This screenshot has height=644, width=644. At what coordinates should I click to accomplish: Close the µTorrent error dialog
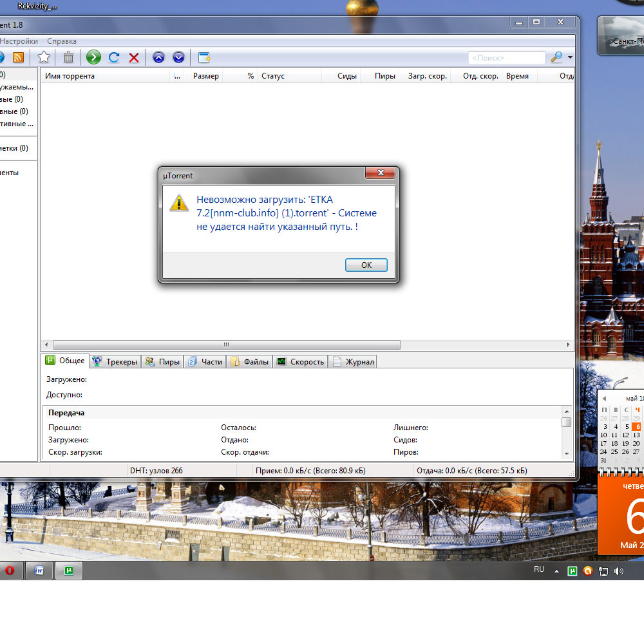pos(380,173)
